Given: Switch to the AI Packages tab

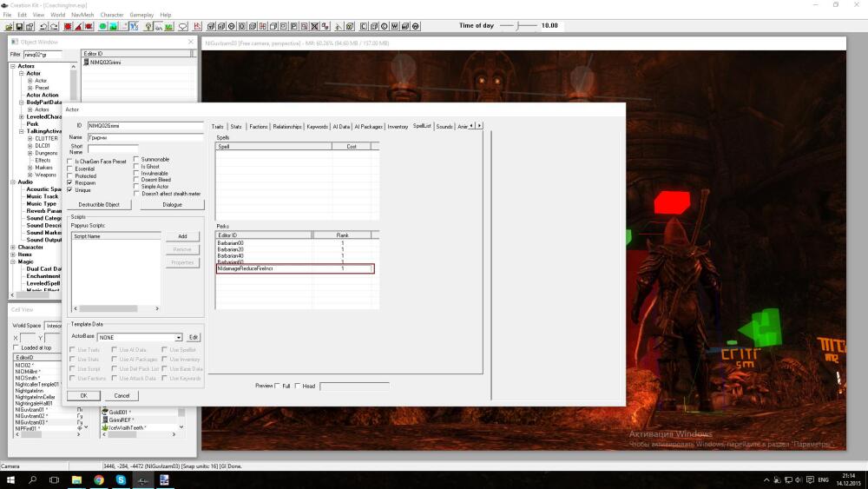Looking at the screenshot, I should (x=369, y=127).
